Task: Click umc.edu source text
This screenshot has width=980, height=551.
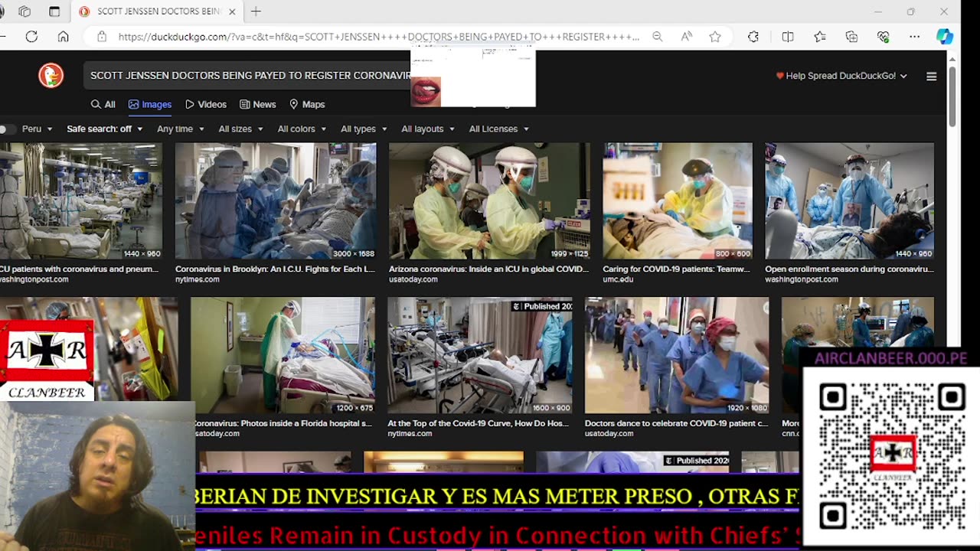Action: 618,280
